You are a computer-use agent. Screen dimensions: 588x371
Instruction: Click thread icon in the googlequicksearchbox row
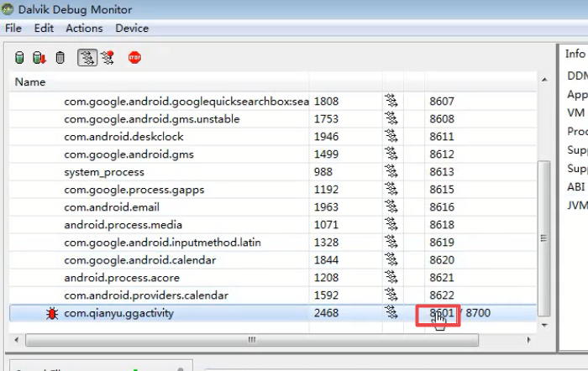click(391, 101)
